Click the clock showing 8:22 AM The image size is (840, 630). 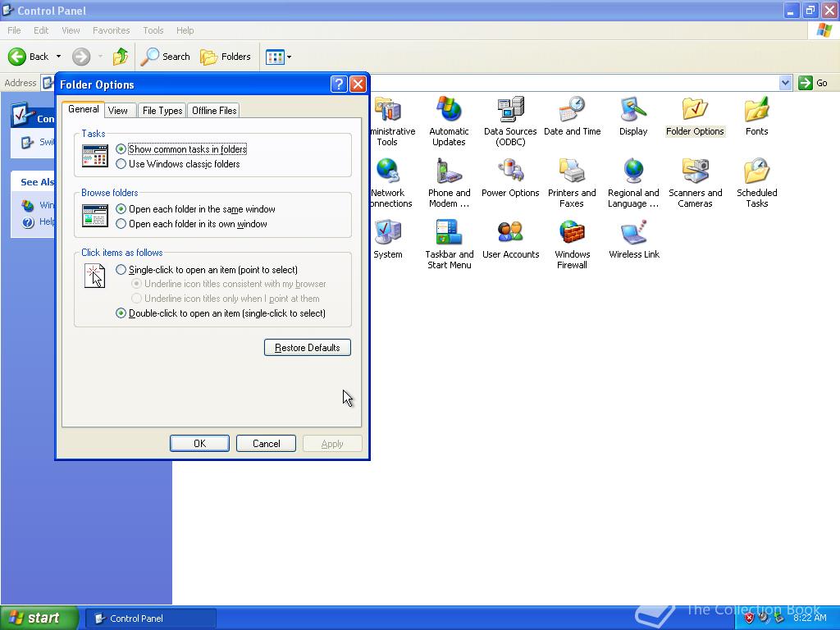(810, 619)
